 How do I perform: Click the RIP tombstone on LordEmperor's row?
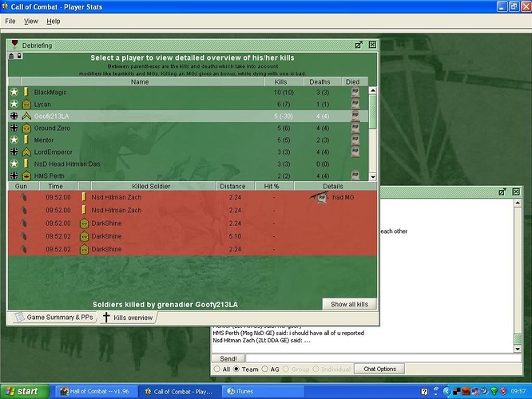point(355,152)
